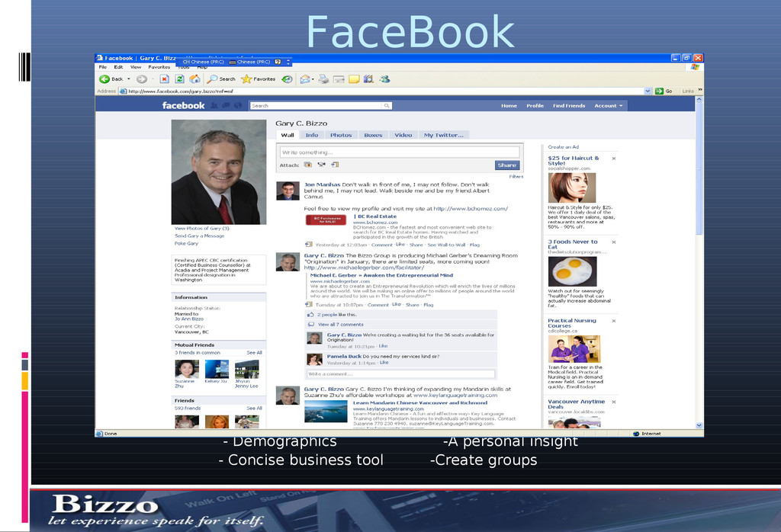Screen dimensions: 781x532
Task: Open the Edit menu
Action: click(118, 67)
